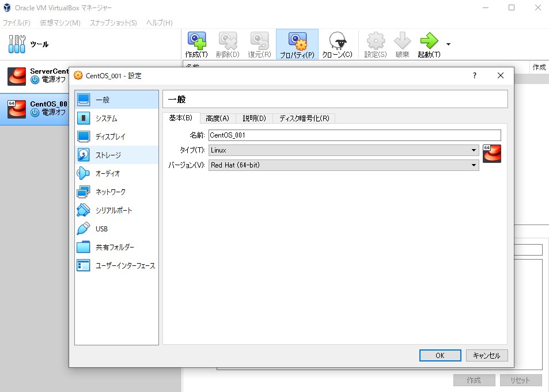Screen dimensions: 549x392
Task: Open the ヘルプ(H) menu
Action: tap(160, 23)
